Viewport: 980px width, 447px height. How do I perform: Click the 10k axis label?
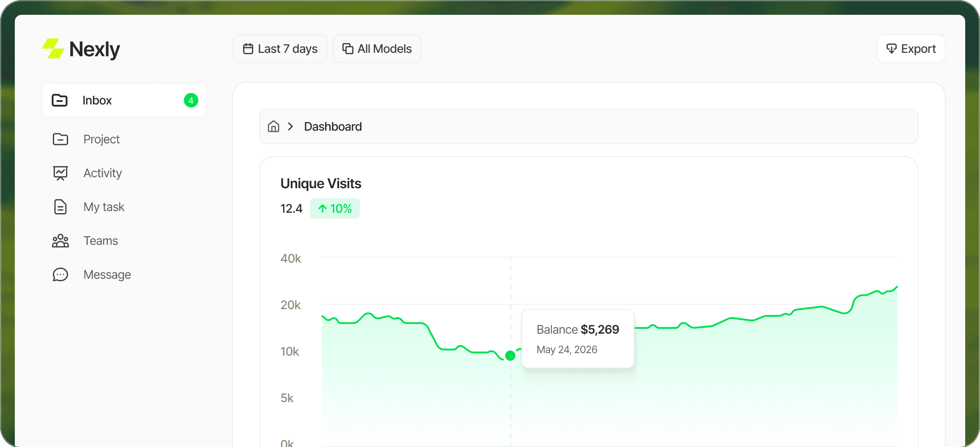coord(290,351)
